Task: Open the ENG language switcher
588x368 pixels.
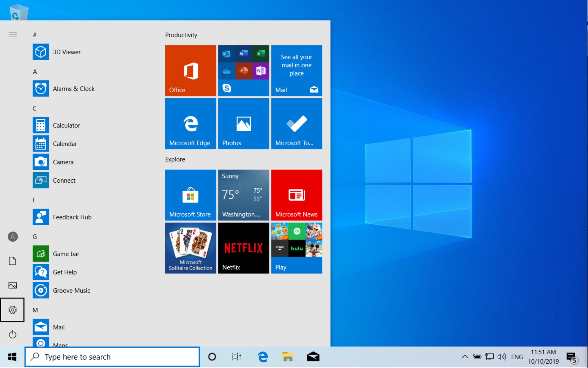Action: point(516,357)
